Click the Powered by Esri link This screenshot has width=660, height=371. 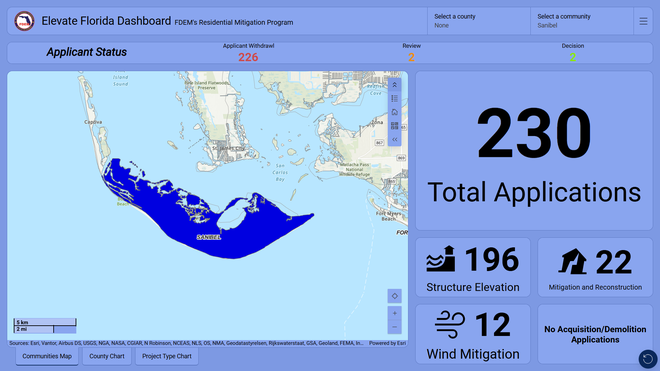(x=387, y=343)
